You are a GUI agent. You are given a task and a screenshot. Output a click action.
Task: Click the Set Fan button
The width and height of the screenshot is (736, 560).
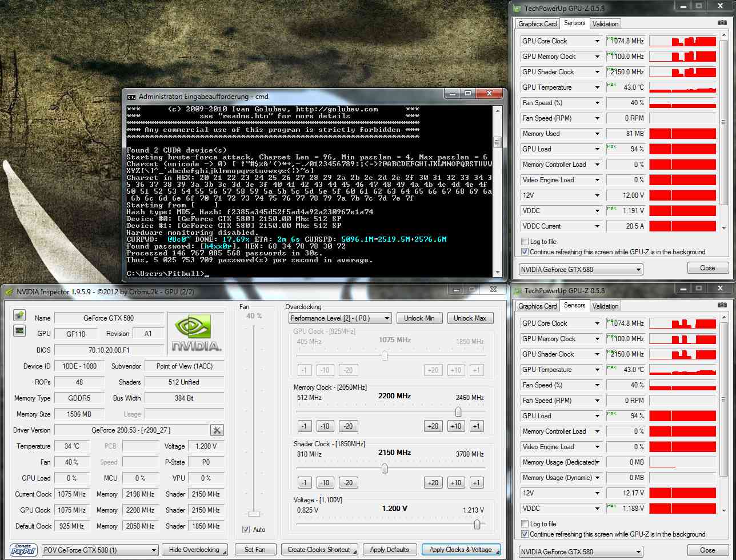pyautogui.click(x=255, y=550)
